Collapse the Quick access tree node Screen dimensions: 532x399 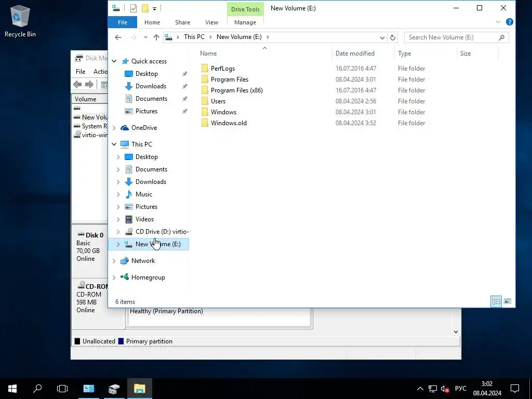pos(114,61)
